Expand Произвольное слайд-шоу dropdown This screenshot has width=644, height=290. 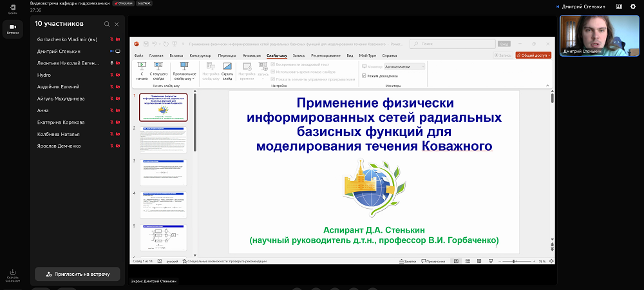pyautogui.click(x=184, y=72)
